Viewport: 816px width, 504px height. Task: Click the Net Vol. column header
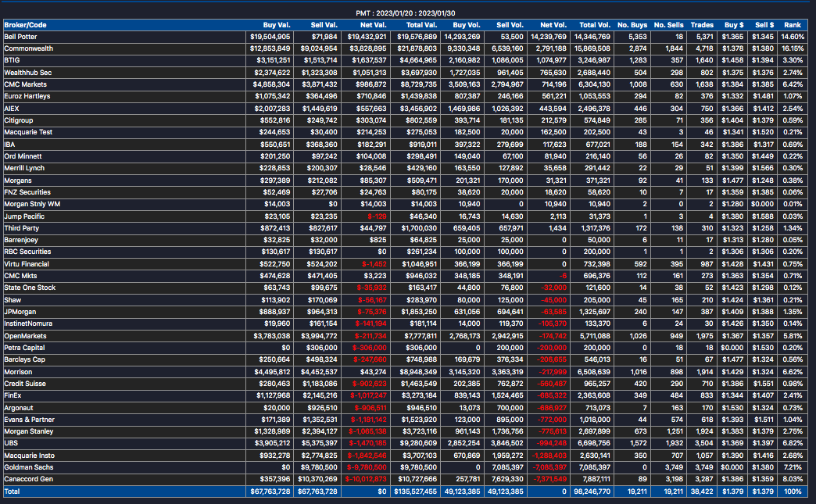[553, 25]
